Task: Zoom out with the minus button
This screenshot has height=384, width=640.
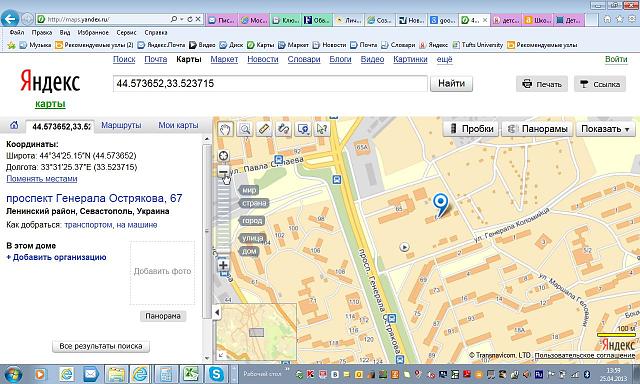Action: [x=223, y=172]
